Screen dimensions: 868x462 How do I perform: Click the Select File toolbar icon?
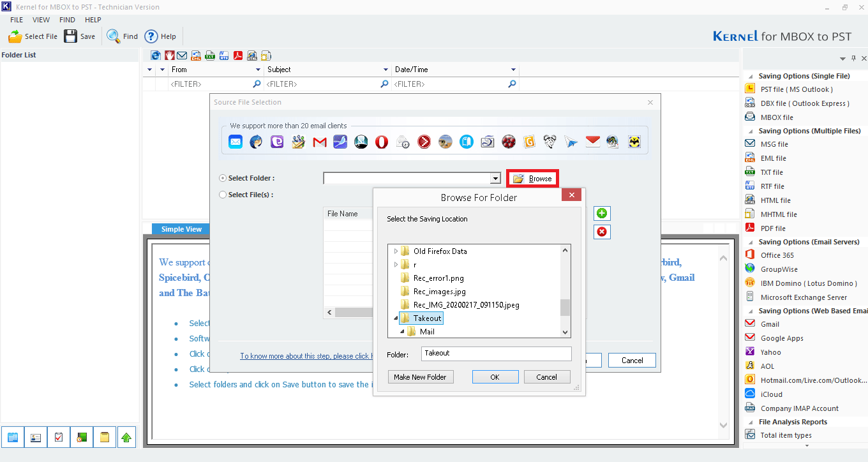(15, 36)
